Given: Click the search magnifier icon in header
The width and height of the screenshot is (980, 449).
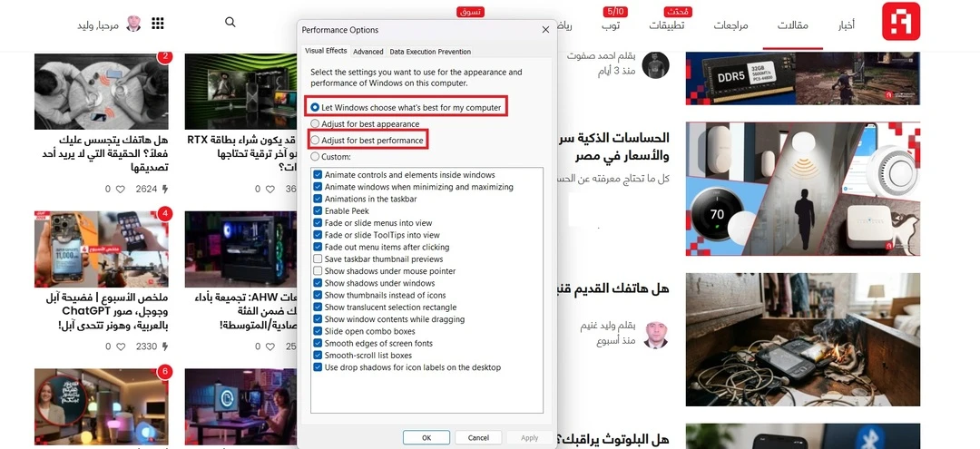Looking at the screenshot, I should [230, 23].
